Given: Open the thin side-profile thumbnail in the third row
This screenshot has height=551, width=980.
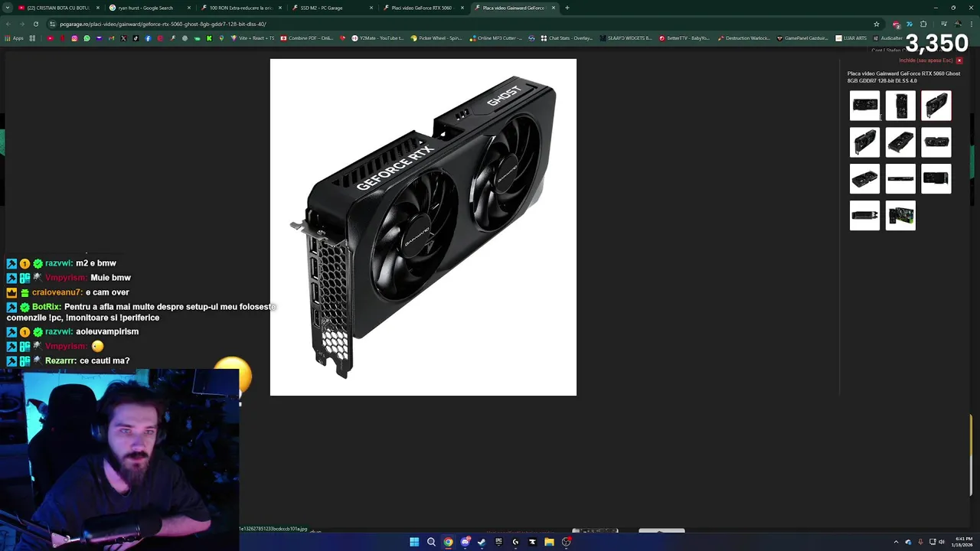Looking at the screenshot, I should (x=900, y=179).
